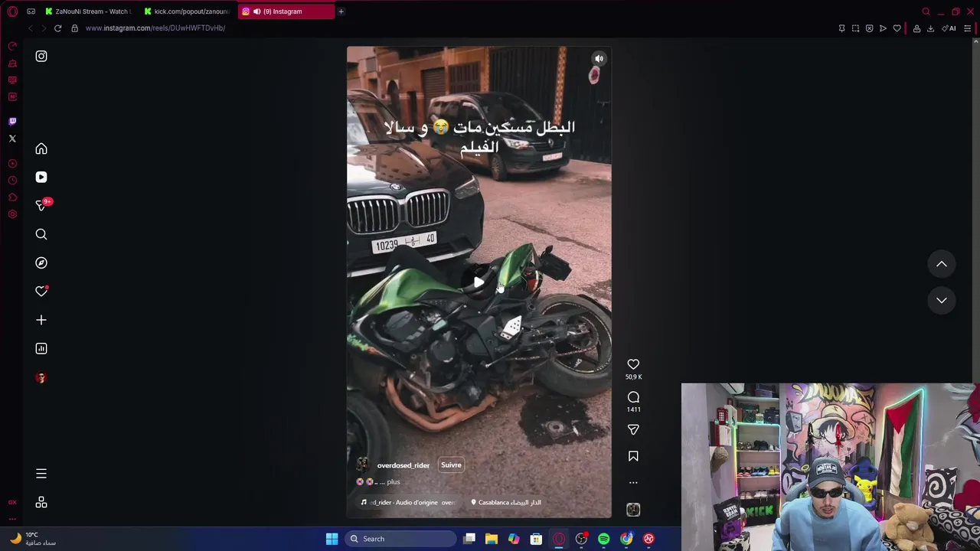Image resolution: width=980 pixels, height=551 pixels.
Task: Open your profile avatar in the sidebar
Action: tap(41, 377)
